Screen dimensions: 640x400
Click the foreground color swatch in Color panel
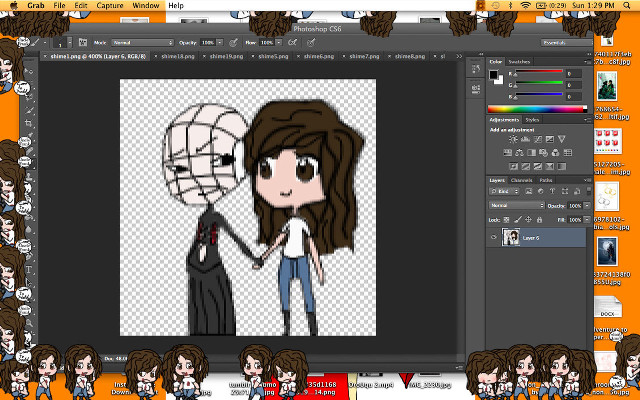494,73
